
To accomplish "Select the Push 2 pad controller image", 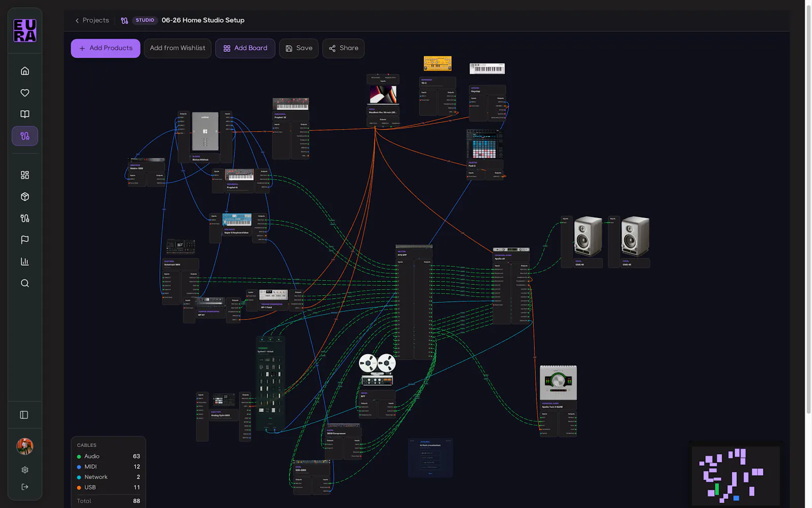I will point(485,144).
